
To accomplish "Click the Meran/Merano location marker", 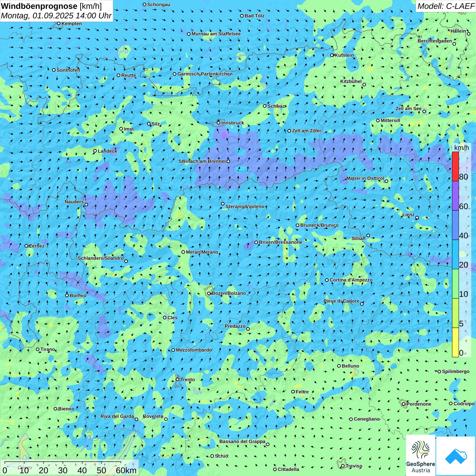I will pyautogui.click(x=183, y=252).
